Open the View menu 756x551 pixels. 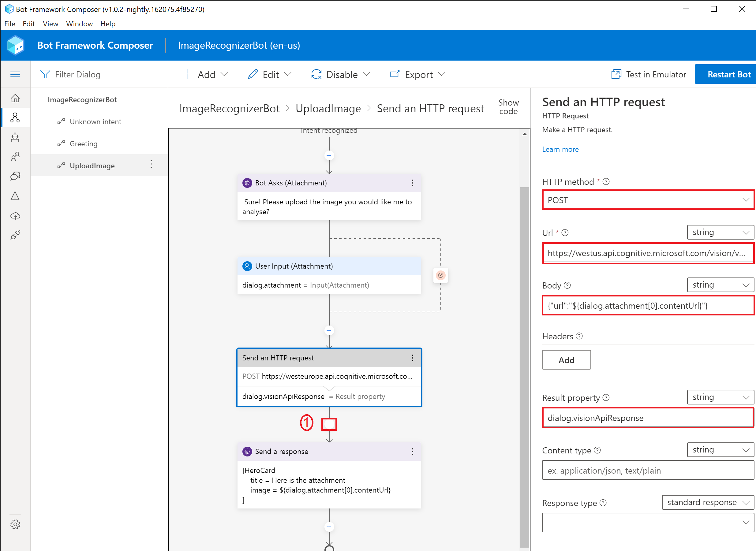pos(51,24)
